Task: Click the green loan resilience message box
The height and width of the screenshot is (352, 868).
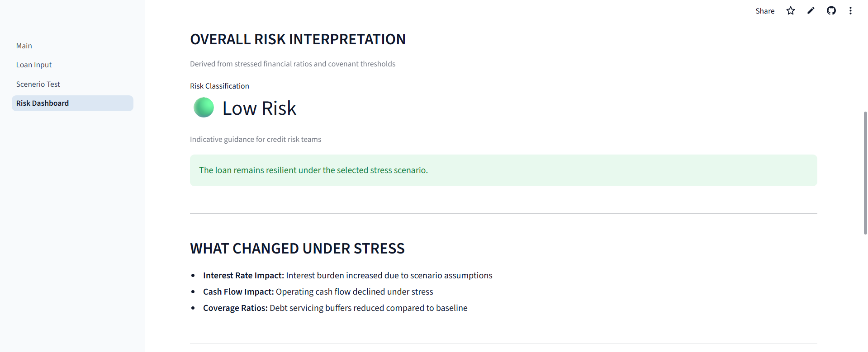Action: (503, 170)
